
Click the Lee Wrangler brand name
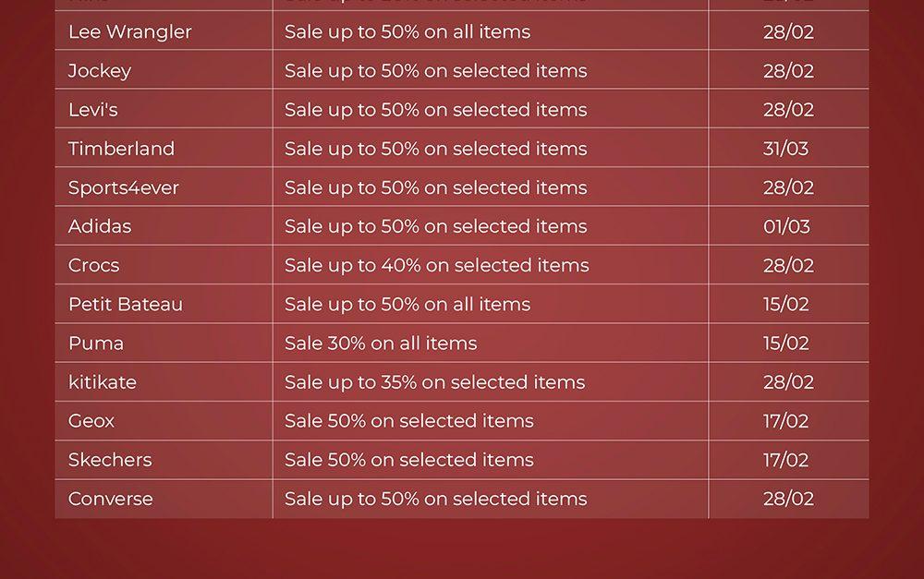coord(129,31)
